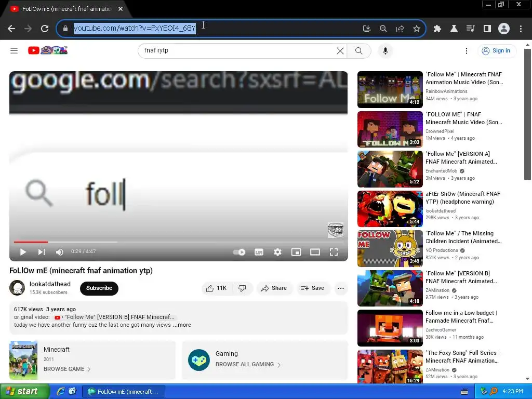Search with voice microphone button
This screenshot has height=399, width=532.
click(385, 51)
